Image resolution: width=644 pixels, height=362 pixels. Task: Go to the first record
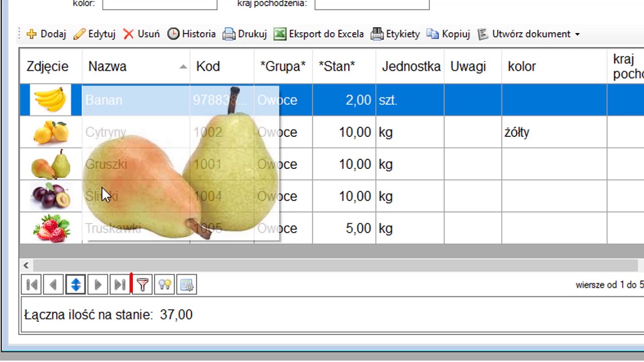(x=31, y=285)
